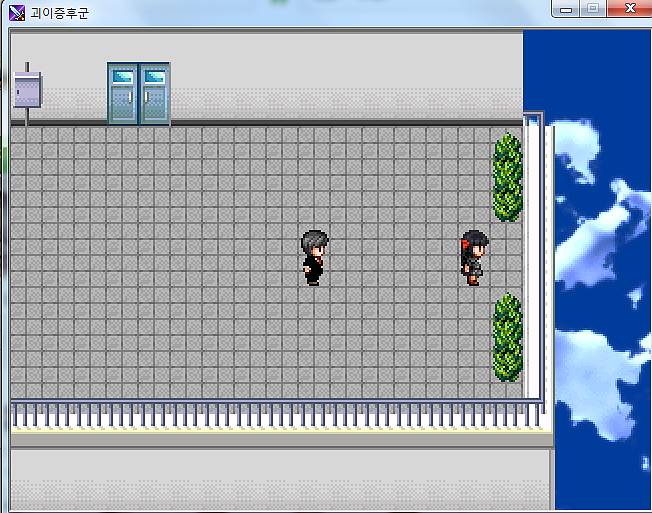
Task: Click the gray wall area below the railing
Action: pos(280,478)
